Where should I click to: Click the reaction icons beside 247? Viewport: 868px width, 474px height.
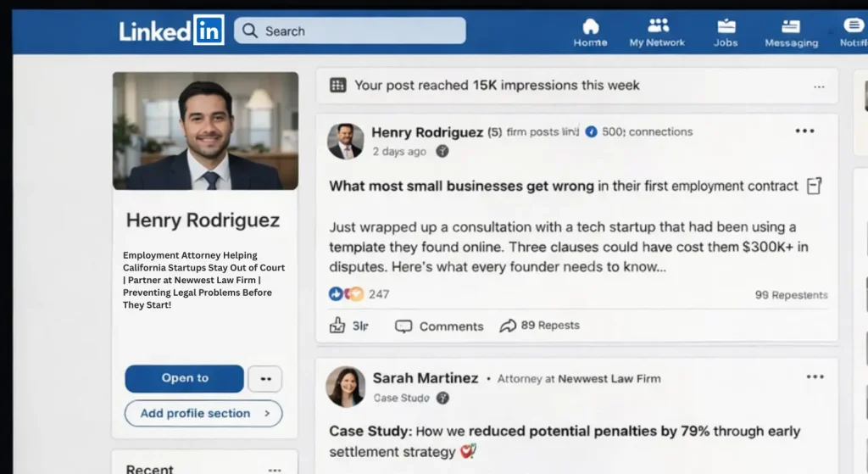346,293
